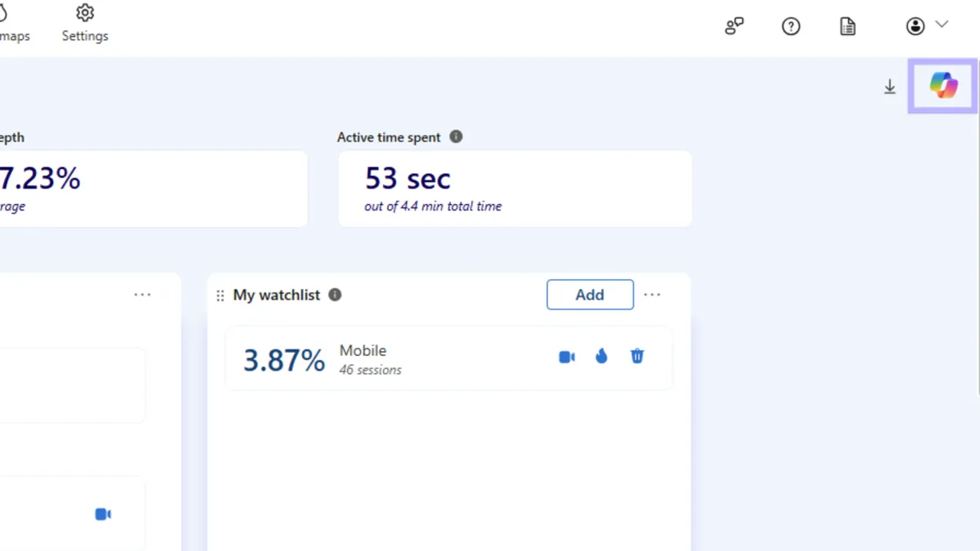
Task: Open the My watchlist more options menu
Action: (652, 295)
